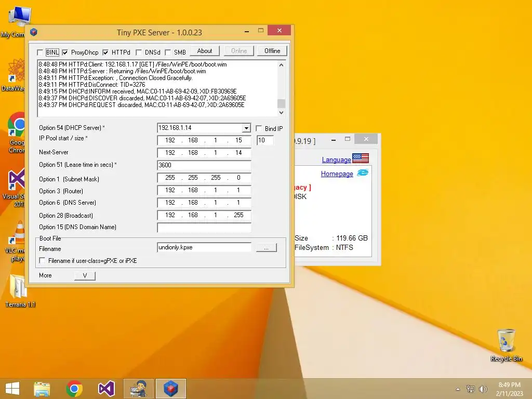532x399 pixels.
Task: Click the Option 51 lease time field
Action: 204,165
